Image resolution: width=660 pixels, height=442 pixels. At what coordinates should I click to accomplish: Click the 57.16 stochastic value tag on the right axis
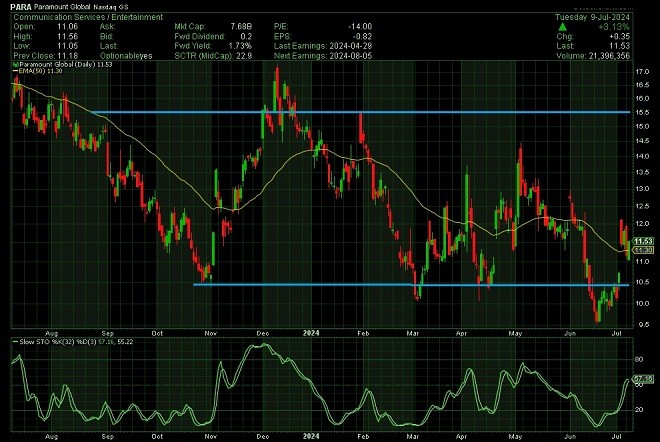[x=644, y=379]
